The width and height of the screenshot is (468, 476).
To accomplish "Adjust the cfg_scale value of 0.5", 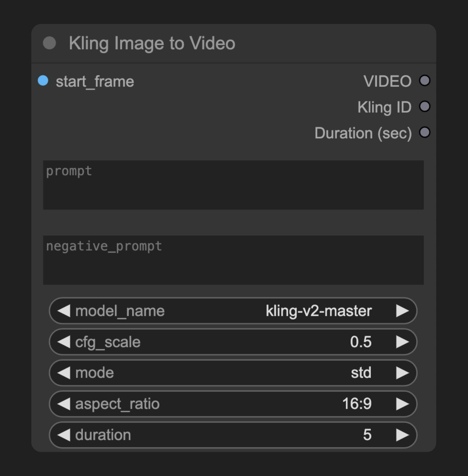I will [362, 342].
